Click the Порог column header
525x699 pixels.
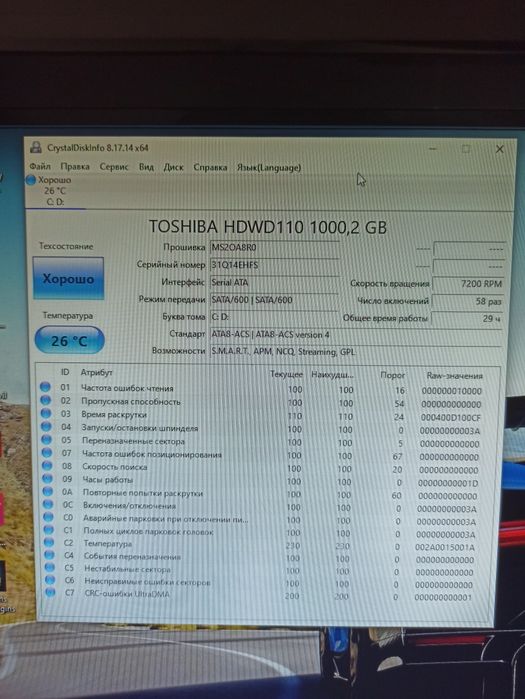(x=392, y=375)
